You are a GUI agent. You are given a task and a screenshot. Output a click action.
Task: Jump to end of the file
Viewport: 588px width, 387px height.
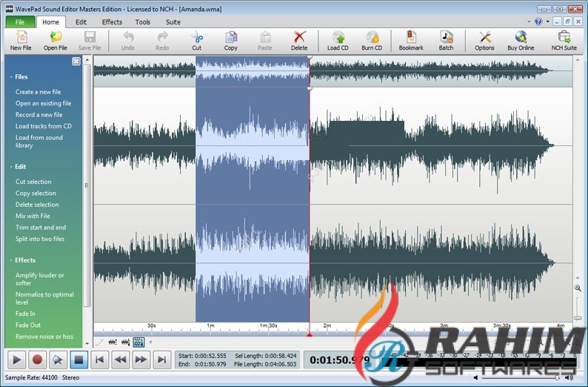(x=162, y=360)
